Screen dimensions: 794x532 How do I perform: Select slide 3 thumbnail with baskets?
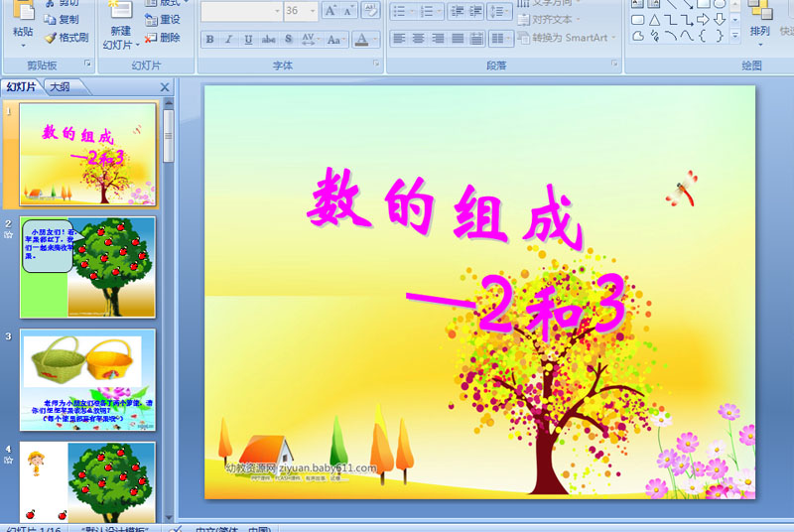(x=87, y=379)
